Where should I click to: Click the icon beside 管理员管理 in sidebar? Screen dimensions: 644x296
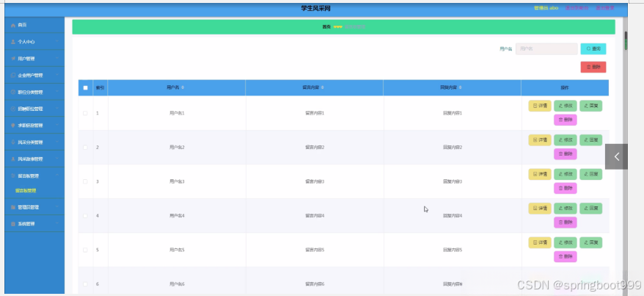click(13, 207)
